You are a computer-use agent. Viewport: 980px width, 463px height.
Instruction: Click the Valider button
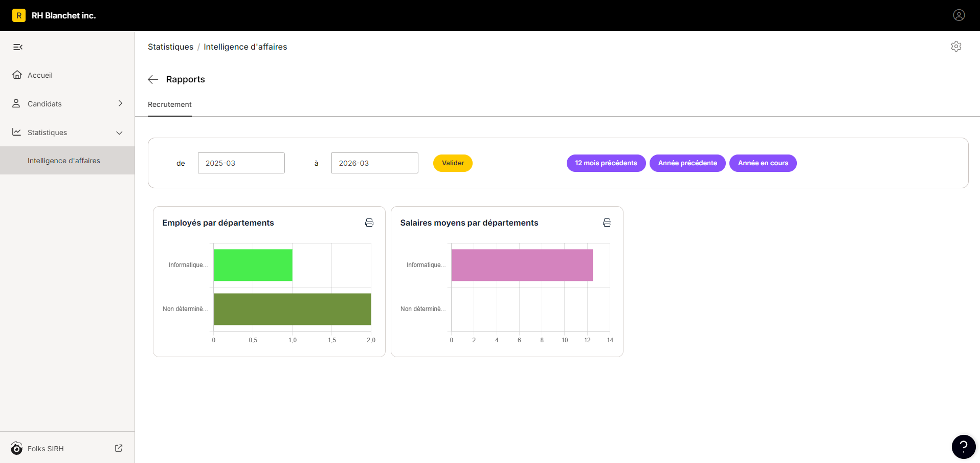pos(453,163)
